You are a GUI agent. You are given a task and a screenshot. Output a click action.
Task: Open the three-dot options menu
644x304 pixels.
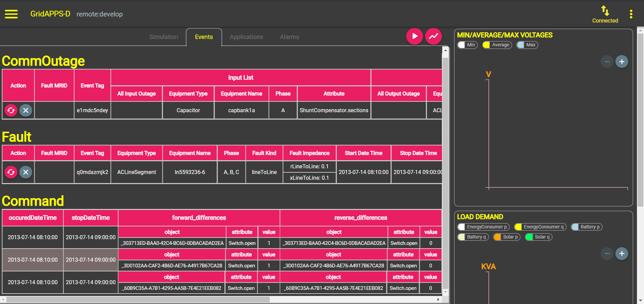631,14
